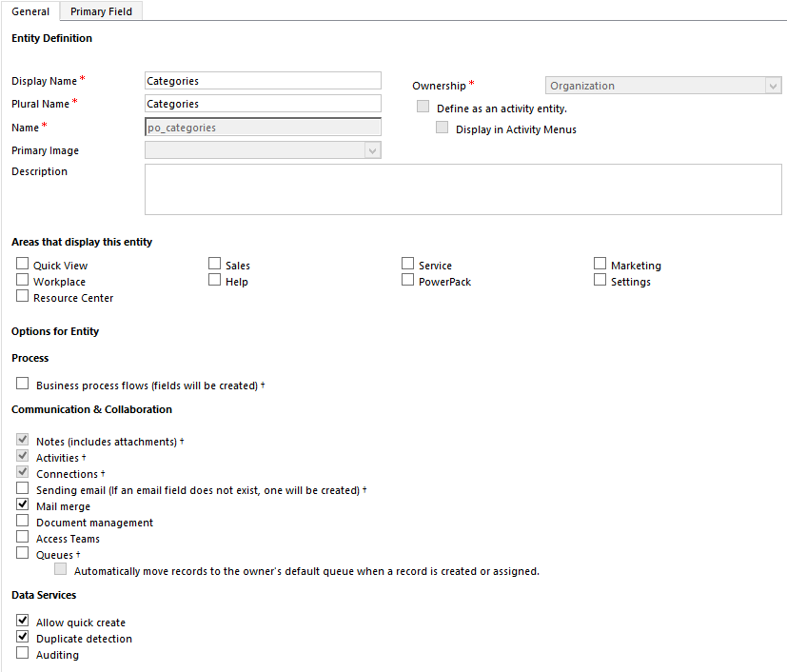Tick the Resource Center checkbox
This screenshot has height=672, width=787.
(x=23, y=297)
